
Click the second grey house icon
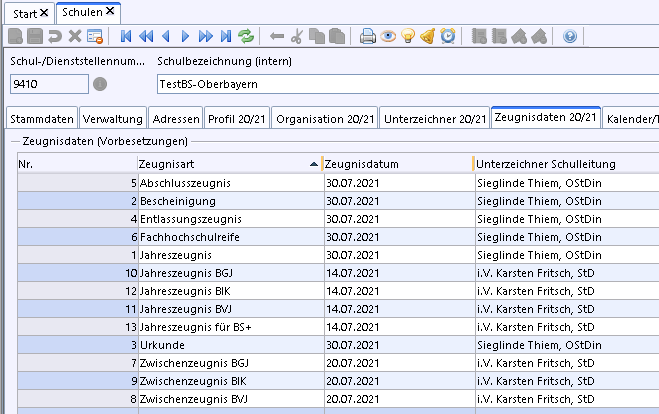coord(539,36)
